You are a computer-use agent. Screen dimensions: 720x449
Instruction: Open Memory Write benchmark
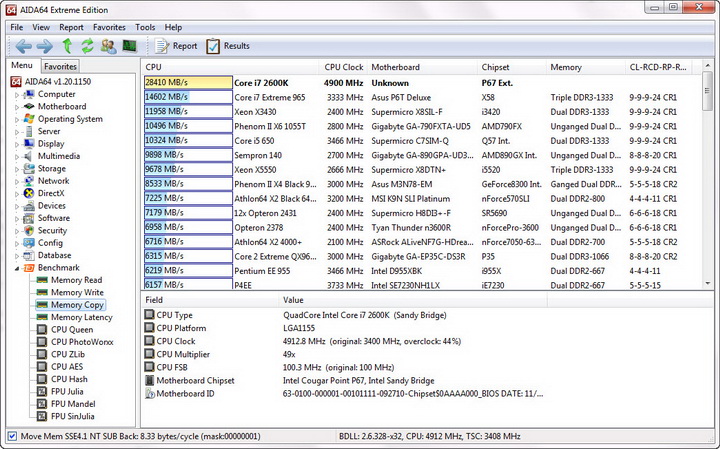click(70, 292)
